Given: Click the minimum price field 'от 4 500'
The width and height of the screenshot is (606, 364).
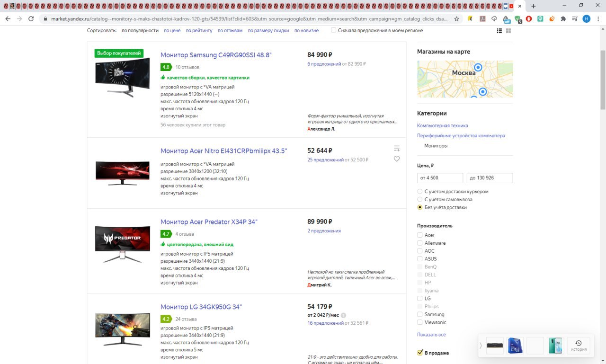Looking at the screenshot, I should point(440,178).
